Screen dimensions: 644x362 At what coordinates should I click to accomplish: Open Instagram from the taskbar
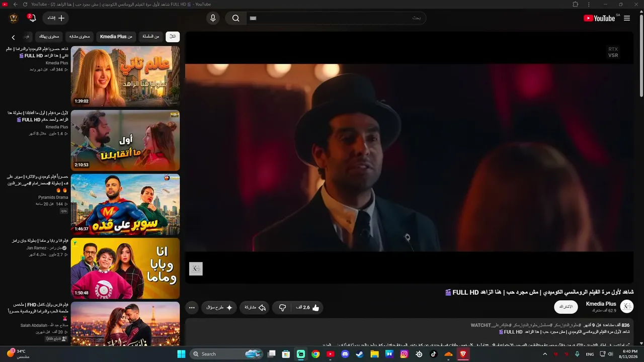[404, 354]
